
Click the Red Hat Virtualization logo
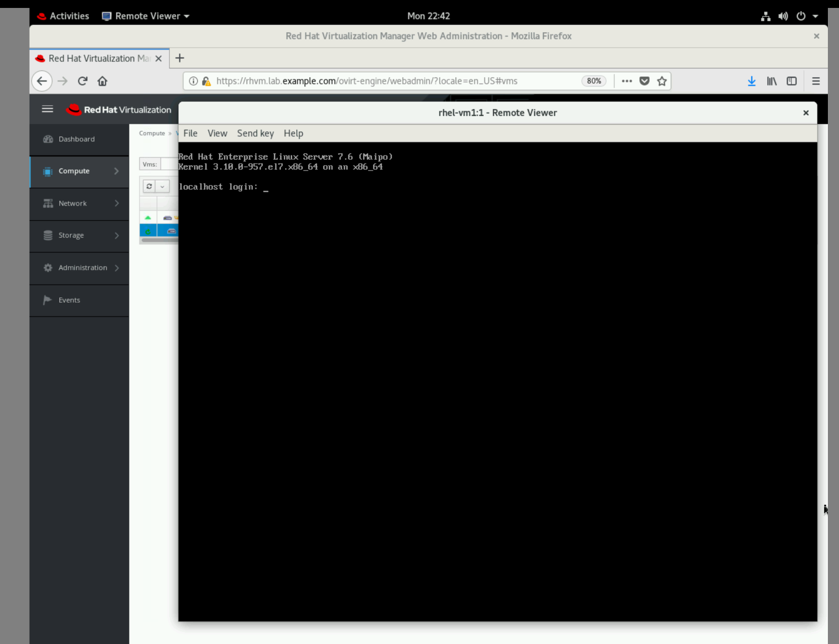click(119, 110)
